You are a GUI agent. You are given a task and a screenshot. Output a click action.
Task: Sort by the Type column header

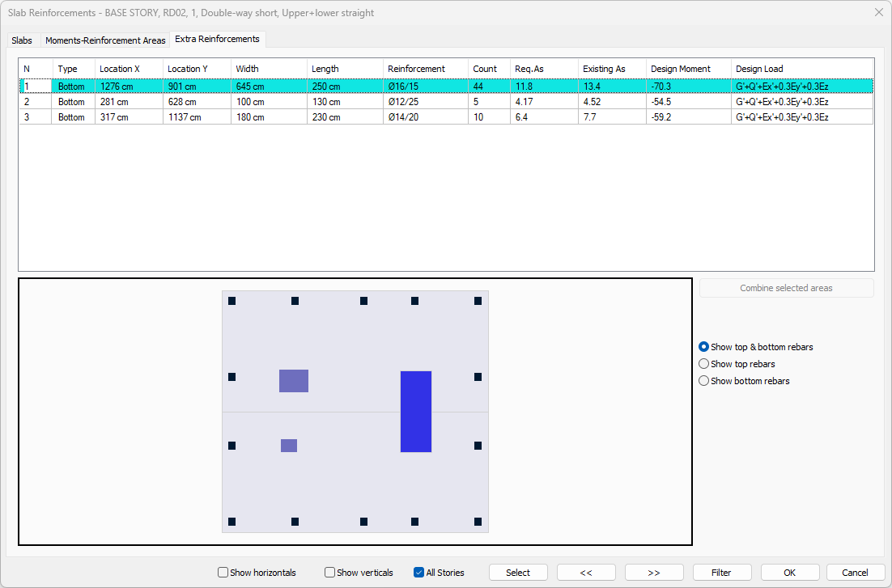(74, 69)
